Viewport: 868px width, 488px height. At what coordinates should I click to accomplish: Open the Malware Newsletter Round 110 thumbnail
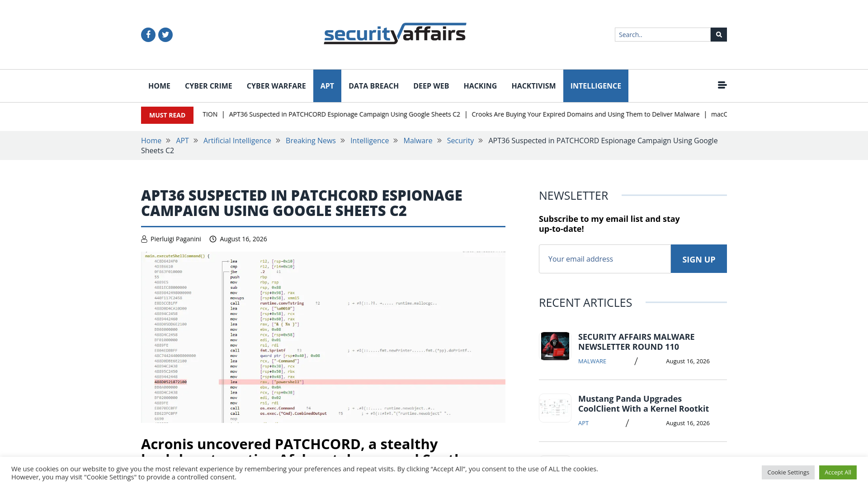point(555,346)
